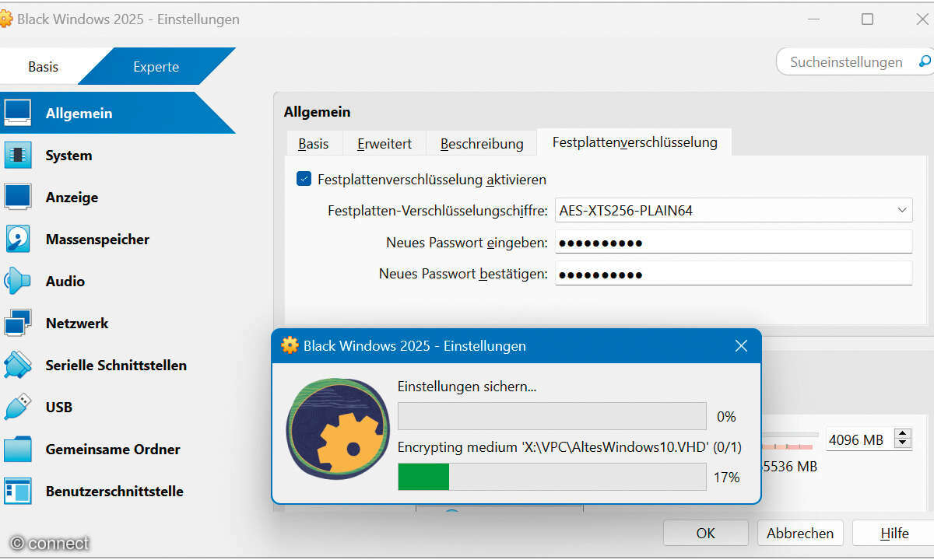Select the USB plug icon
Viewport: 934px width, 560px height.
[x=18, y=407]
